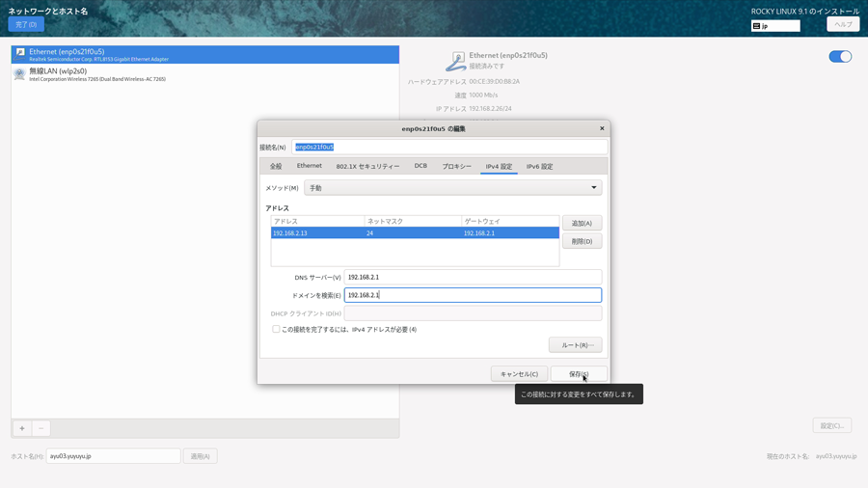Toggle the Ethernet connection switch off
The image size is (868, 488).
840,57
